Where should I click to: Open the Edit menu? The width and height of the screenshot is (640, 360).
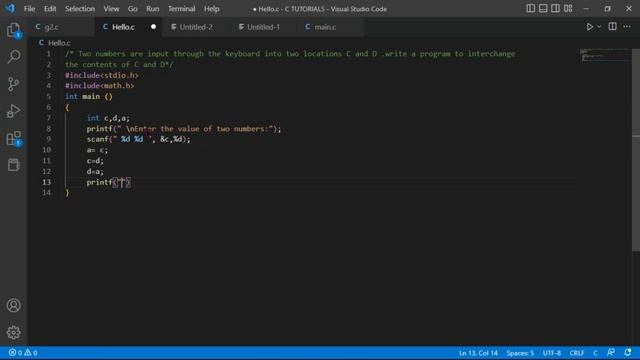(50, 9)
